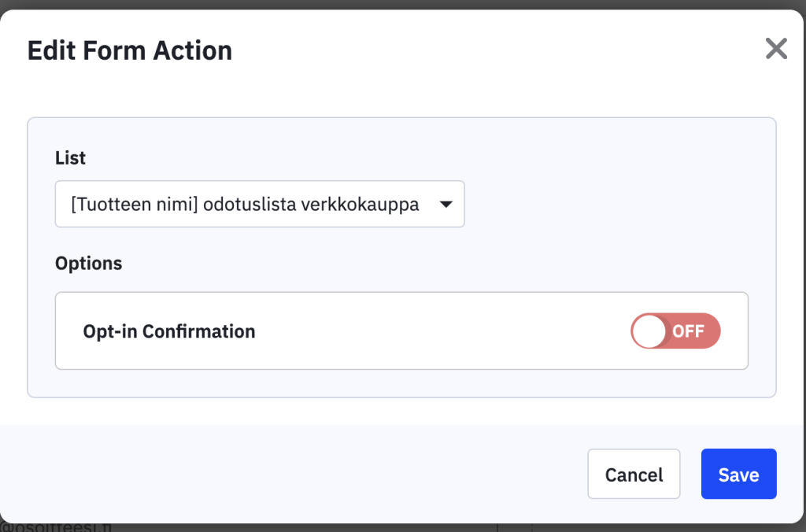This screenshot has width=806, height=532.
Task: Click the 'List' field label
Action: pyautogui.click(x=70, y=158)
